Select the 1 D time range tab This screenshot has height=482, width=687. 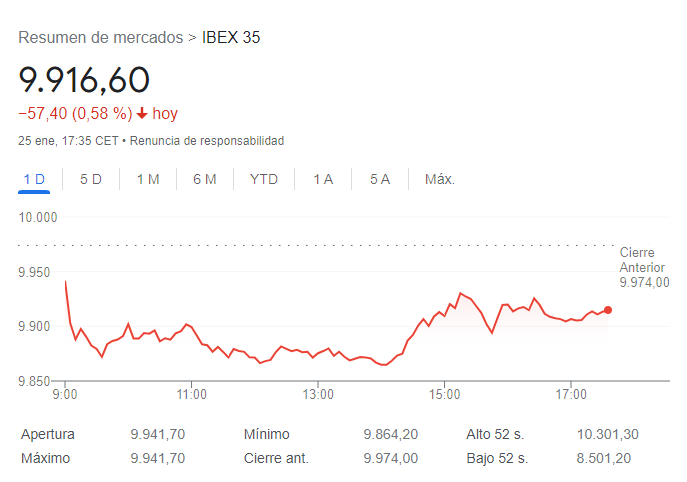(x=34, y=179)
